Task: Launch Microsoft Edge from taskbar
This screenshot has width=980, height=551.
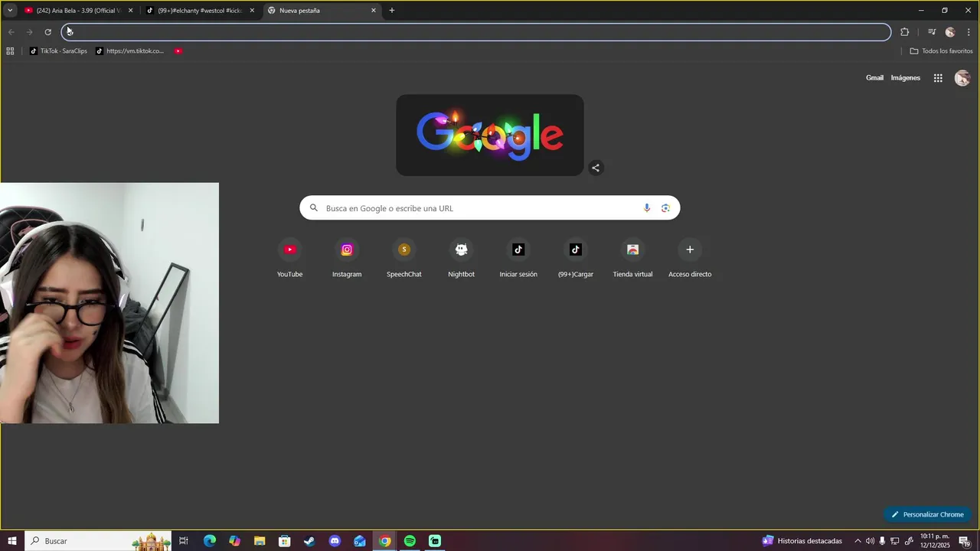Action: pos(210,541)
